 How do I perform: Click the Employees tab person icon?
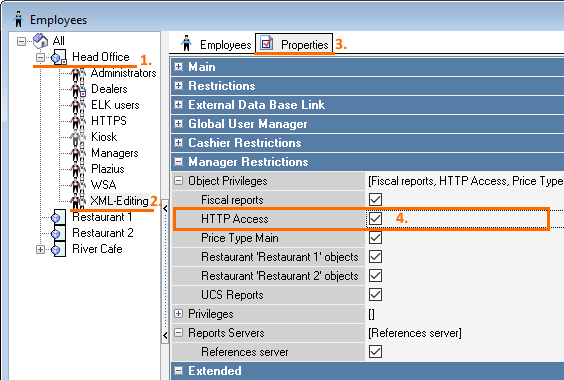[x=186, y=43]
